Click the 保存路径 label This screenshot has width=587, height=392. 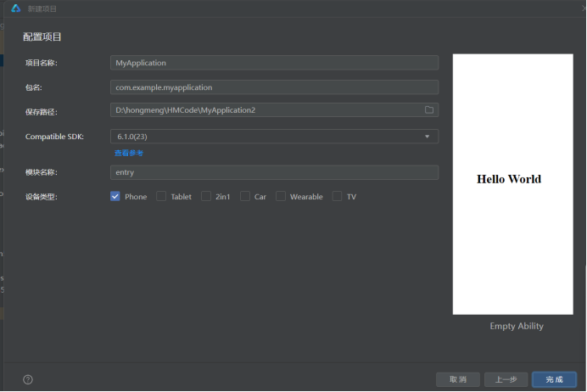[42, 112]
